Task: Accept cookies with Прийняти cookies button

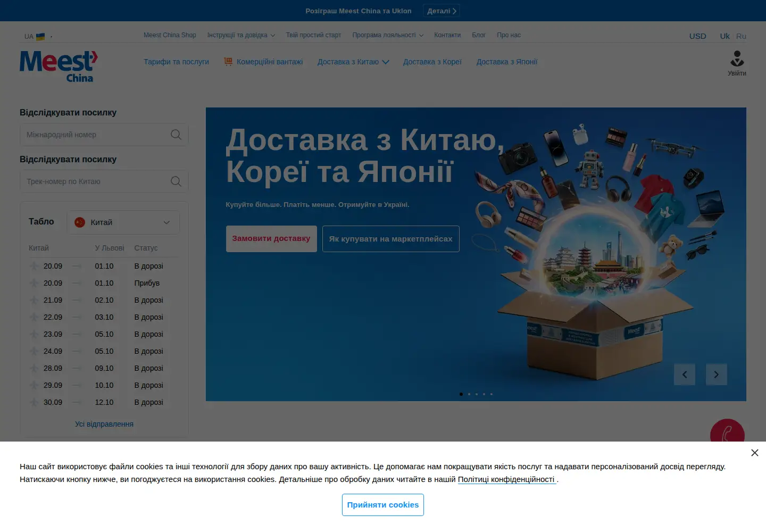Action: tap(383, 505)
